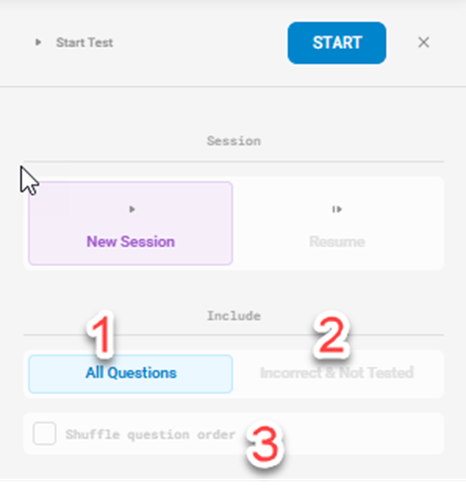
Task: Click the Include section heading
Action: pos(234,316)
